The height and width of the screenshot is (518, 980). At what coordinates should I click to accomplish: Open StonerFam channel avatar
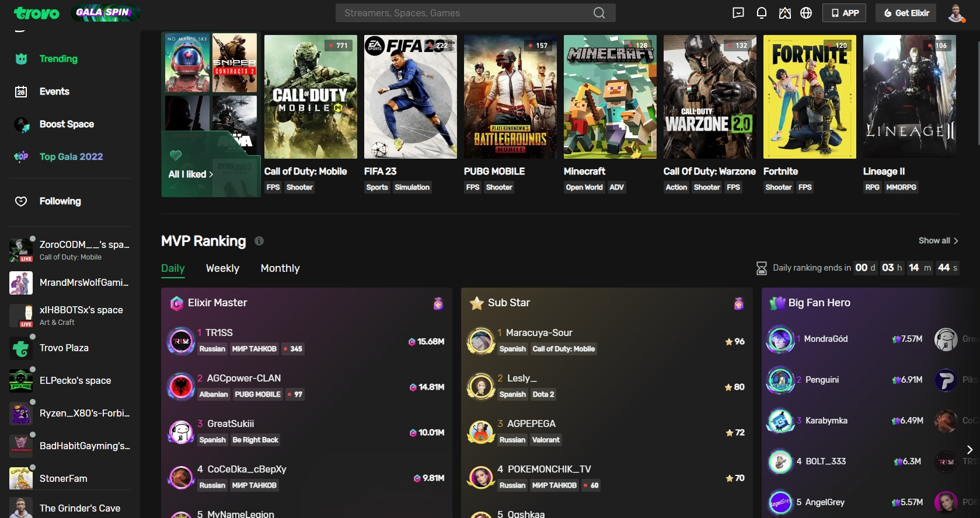[x=21, y=479]
